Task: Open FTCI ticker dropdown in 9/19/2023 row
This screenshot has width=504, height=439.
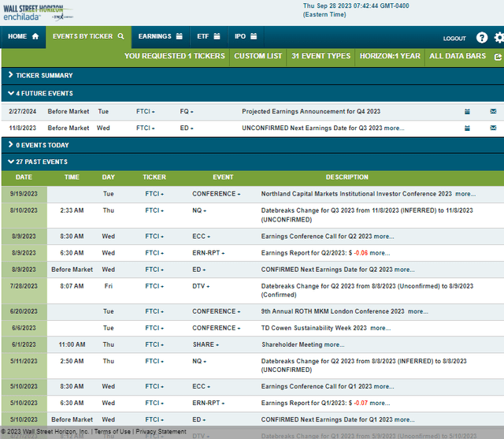Action: [154, 194]
